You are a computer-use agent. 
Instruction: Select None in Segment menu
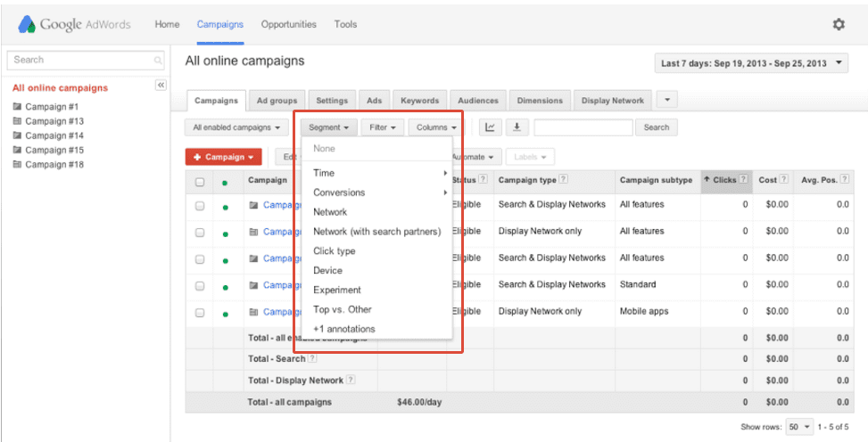coord(377,148)
